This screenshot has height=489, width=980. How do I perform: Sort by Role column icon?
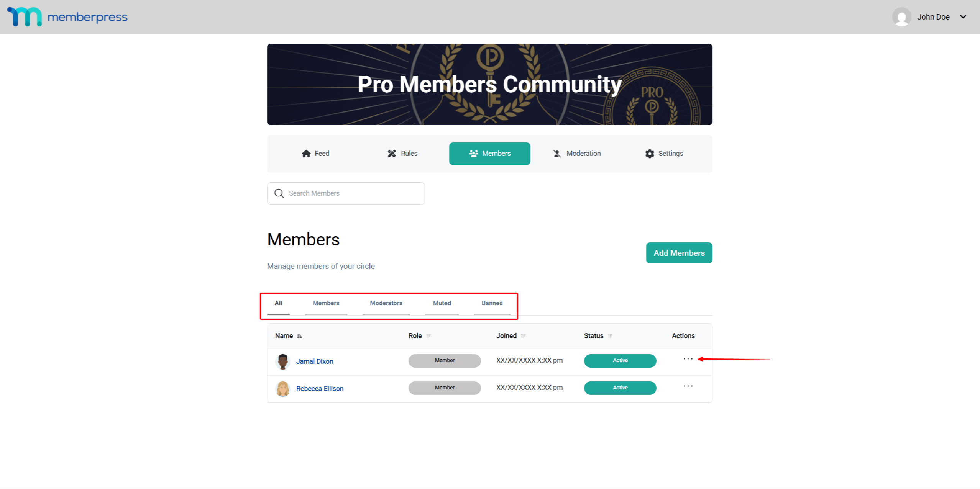coord(428,336)
